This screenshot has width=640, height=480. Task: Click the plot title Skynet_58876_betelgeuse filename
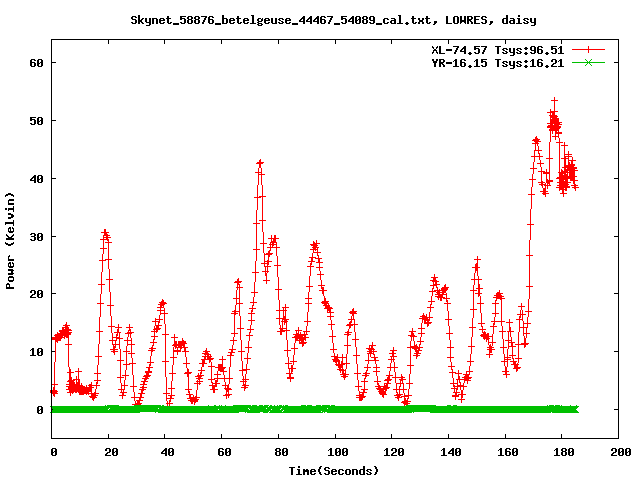[x=333, y=20]
